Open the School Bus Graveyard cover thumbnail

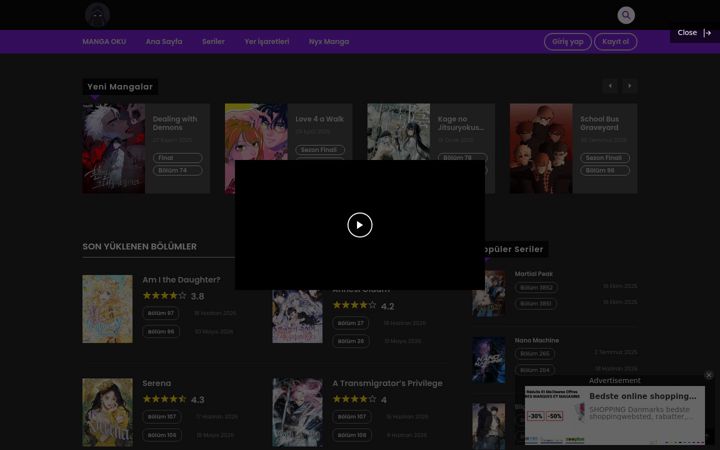pyautogui.click(x=541, y=148)
